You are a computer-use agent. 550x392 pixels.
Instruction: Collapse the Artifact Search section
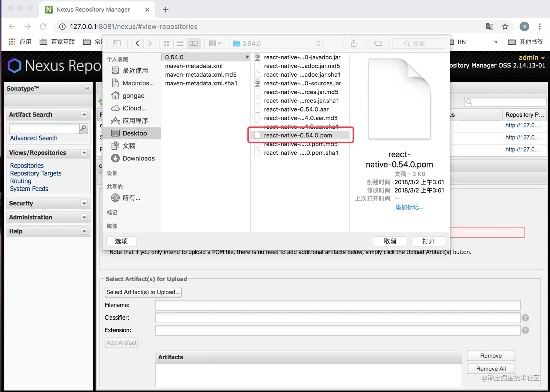pyautogui.click(x=84, y=114)
